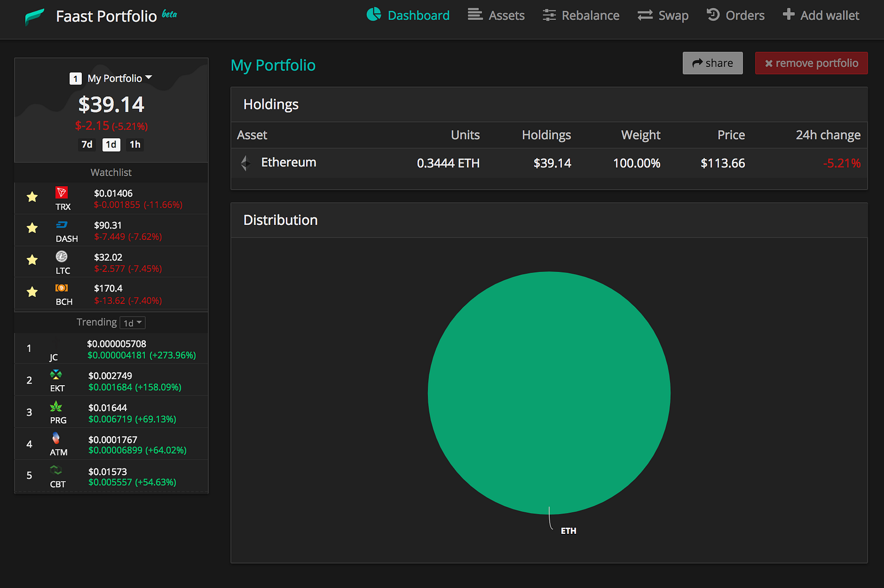The height and width of the screenshot is (588, 884).
Task: Click the Weight column header
Action: [x=641, y=135]
